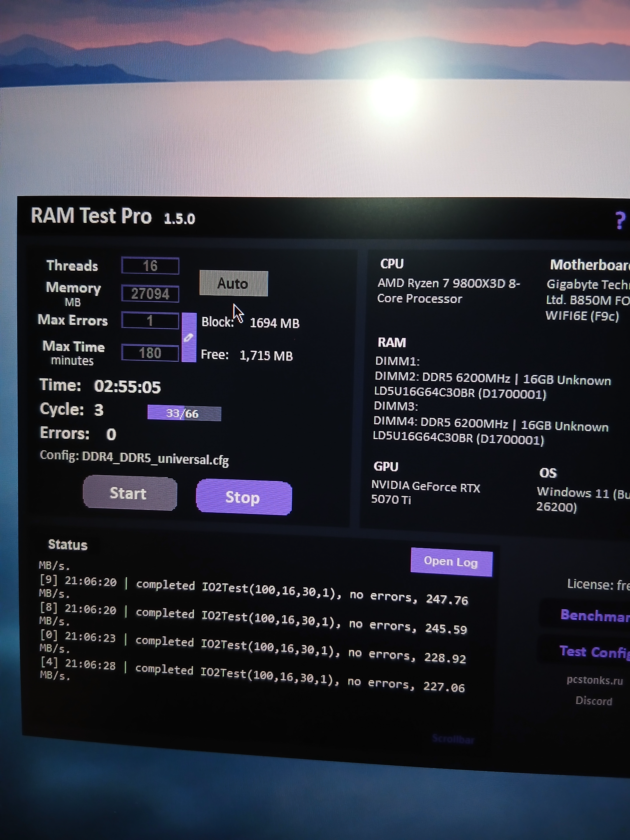Select the DIMM2 DDR5 6200MHz entry
This screenshot has height=840, width=630.
(492, 386)
